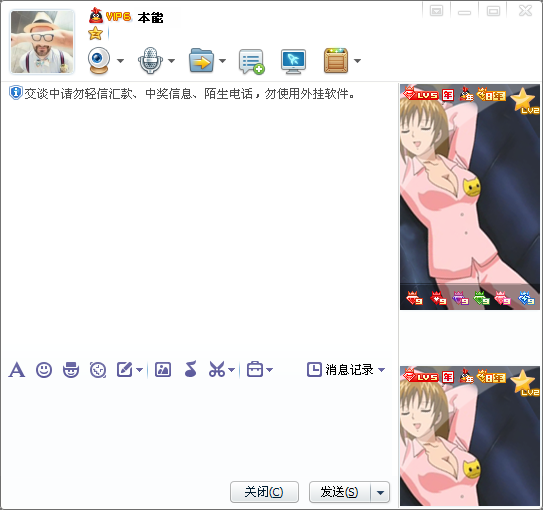The width and height of the screenshot is (543, 510).
Task: Click LV5 red diamond badge on upper show
Action: 421,94
